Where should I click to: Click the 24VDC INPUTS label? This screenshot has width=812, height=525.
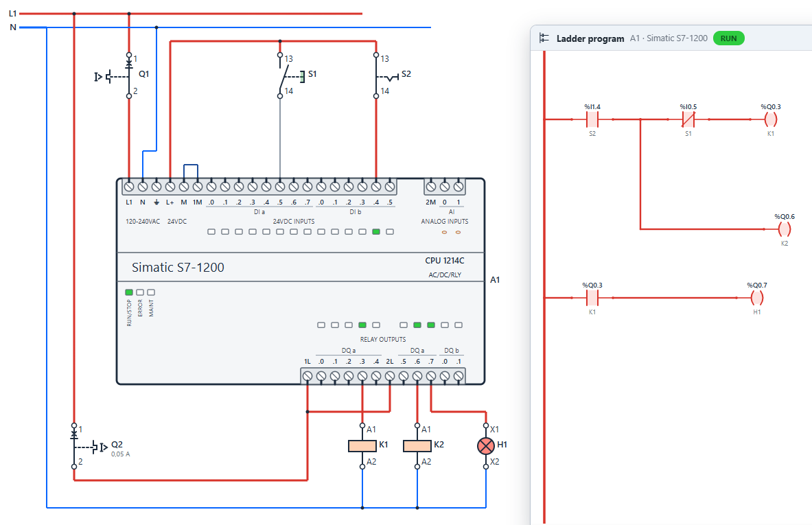[x=294, y=221]
